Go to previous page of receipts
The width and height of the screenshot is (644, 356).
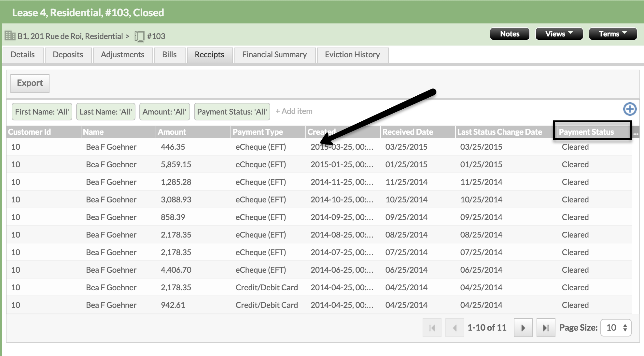coord(455,328)
